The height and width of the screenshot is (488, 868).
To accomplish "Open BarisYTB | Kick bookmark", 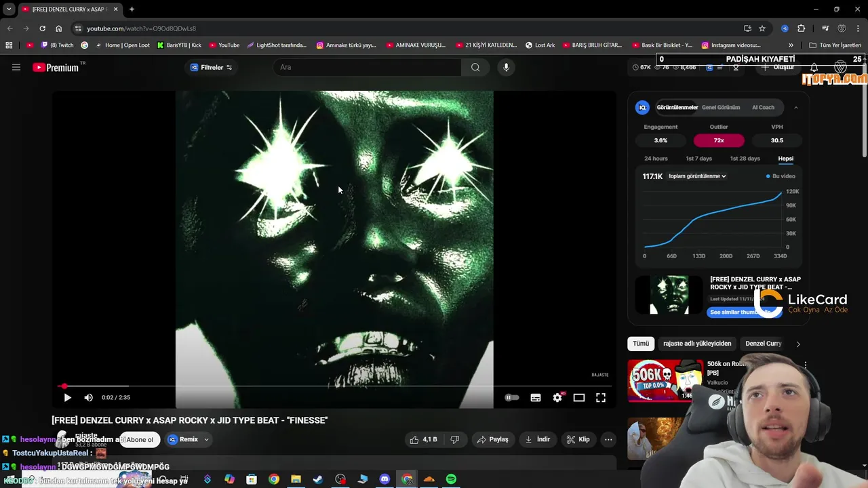I will (x=179, y=45).
